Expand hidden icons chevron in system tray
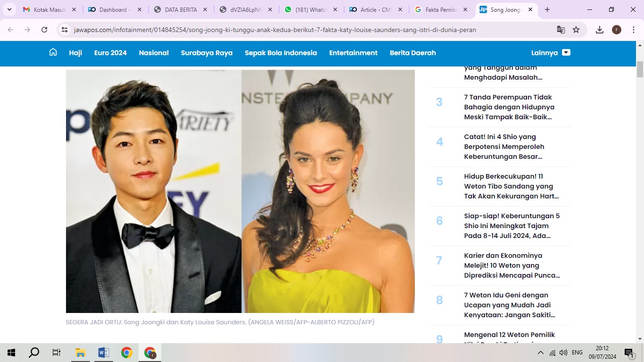644x362 pixels. click(540, 352)
